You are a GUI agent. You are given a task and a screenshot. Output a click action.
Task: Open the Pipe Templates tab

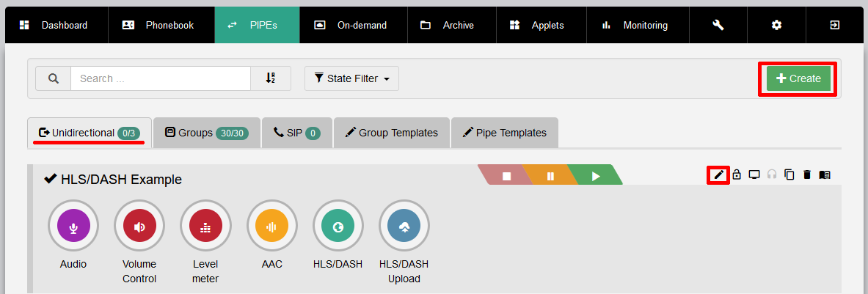click(x=504, y=133)
